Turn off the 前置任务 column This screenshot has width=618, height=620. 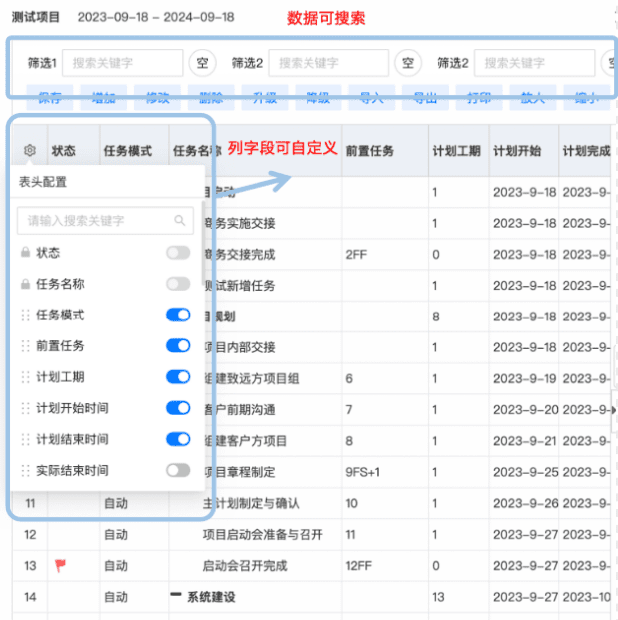178,346
